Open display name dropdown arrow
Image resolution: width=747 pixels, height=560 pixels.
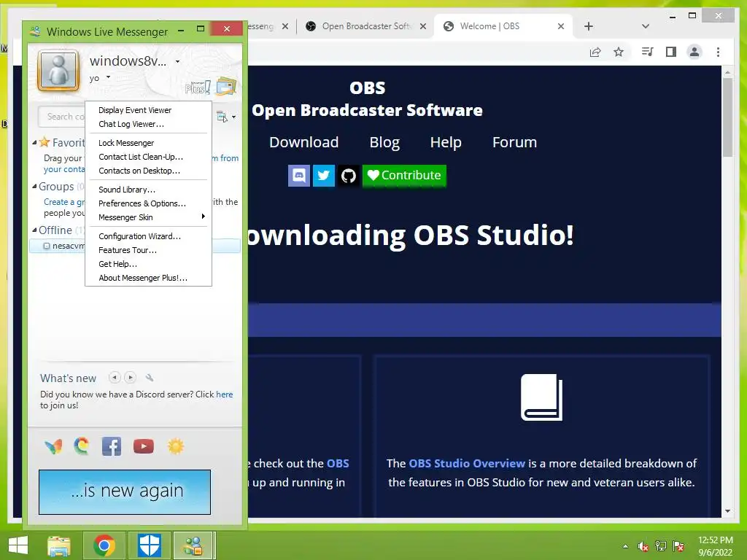(178, 61)
